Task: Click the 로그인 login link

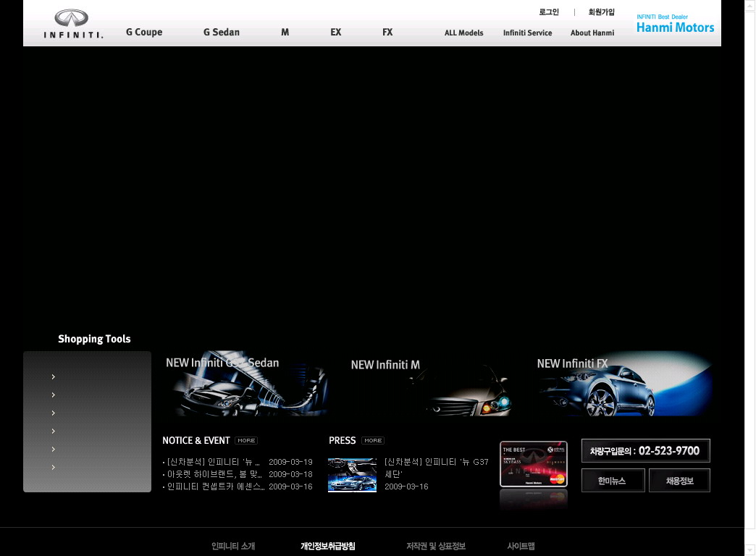Action: [549, 12]
